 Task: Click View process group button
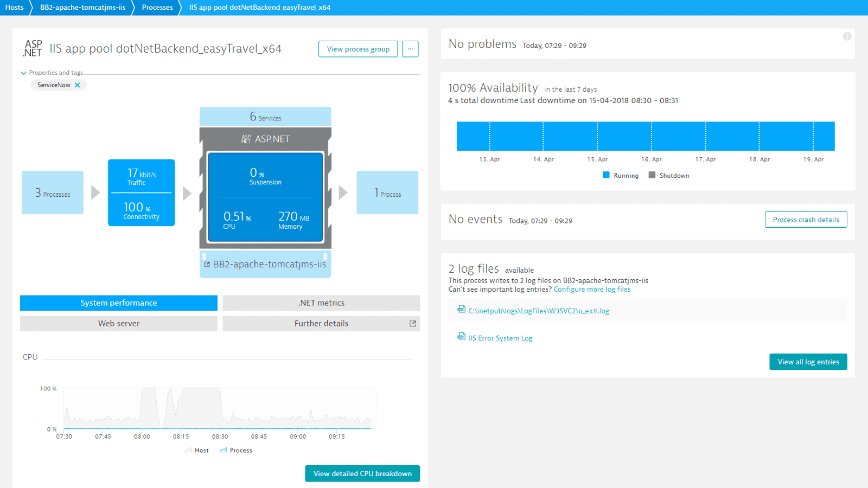358,49
